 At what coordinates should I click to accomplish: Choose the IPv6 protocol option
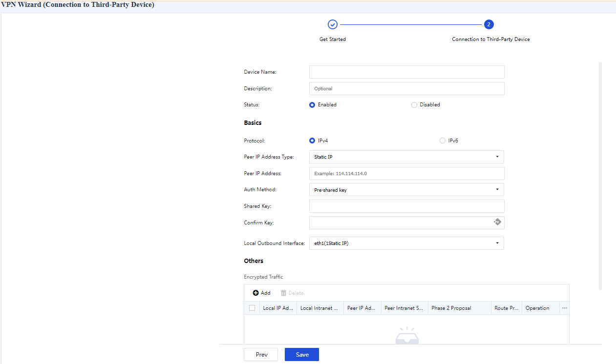pyautogui.click(x=443, y=141)
